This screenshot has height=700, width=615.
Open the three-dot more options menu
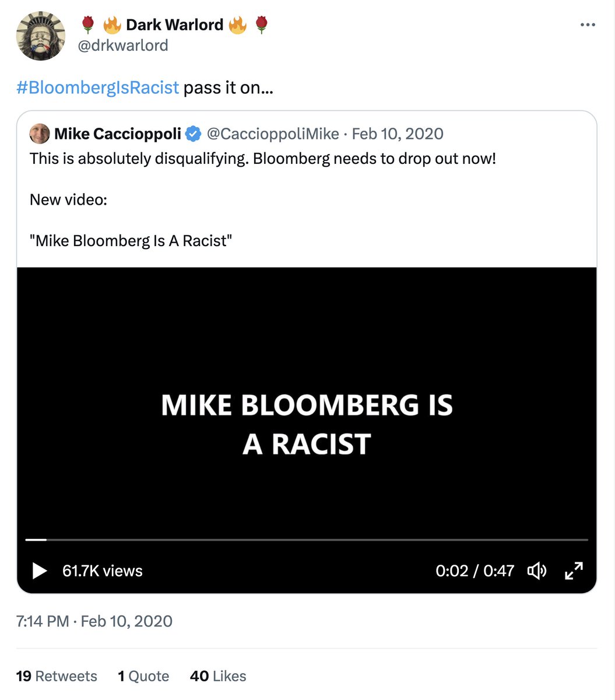[587, 25]
